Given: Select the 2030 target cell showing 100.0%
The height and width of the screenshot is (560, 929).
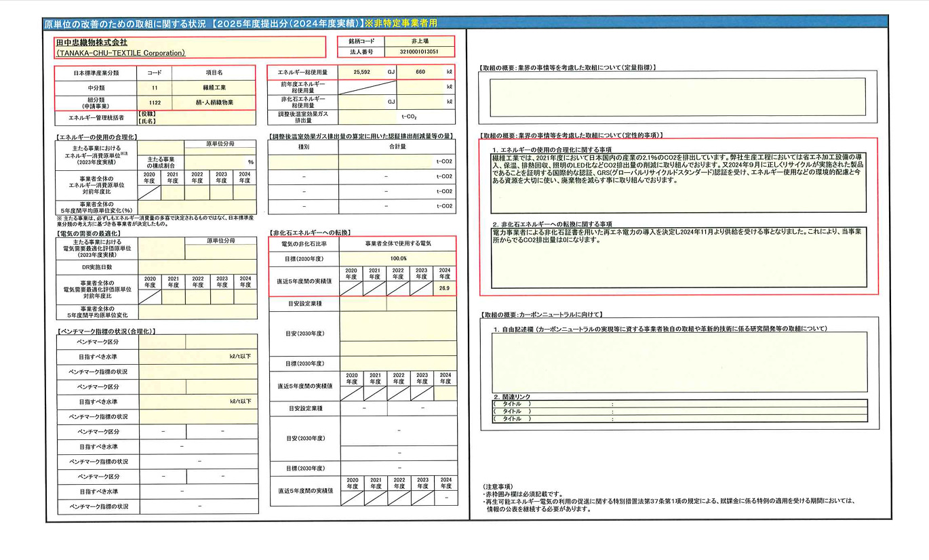Looking at the screenshot, I should tap(398, 258).
